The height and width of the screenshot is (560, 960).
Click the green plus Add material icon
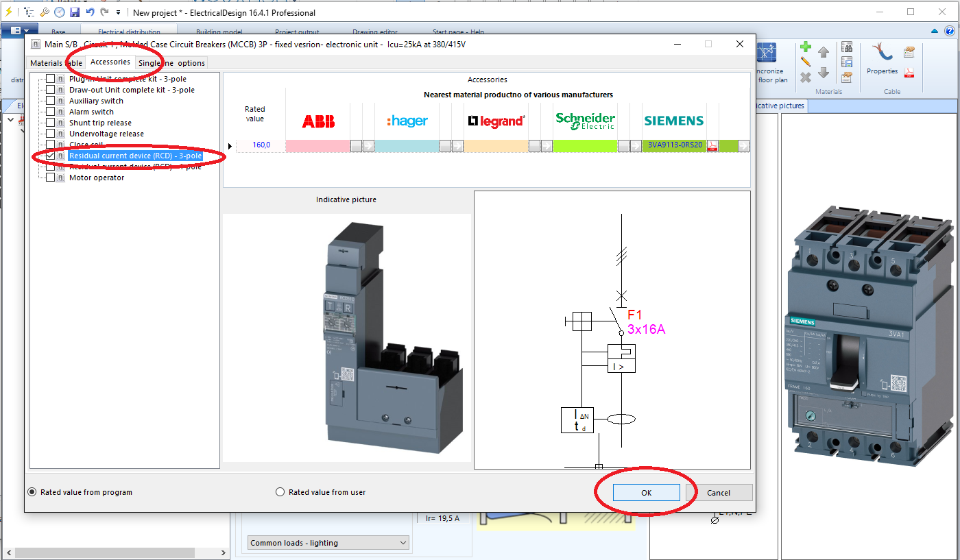(806, 47)
